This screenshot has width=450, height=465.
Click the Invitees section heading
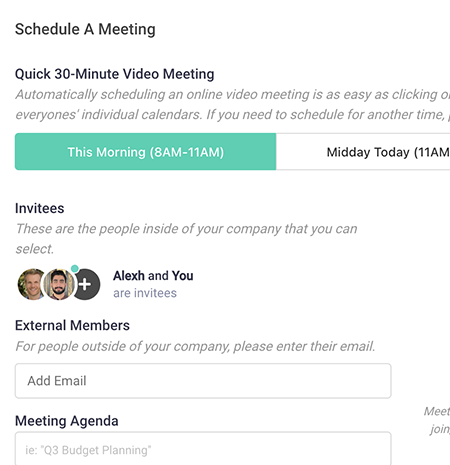pos(40,208)
